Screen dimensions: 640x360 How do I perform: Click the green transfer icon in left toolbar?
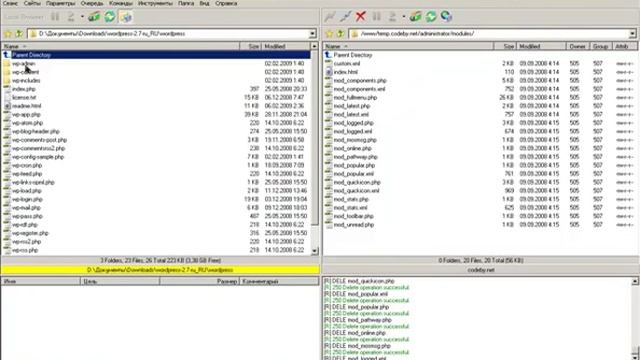[94, 17]
